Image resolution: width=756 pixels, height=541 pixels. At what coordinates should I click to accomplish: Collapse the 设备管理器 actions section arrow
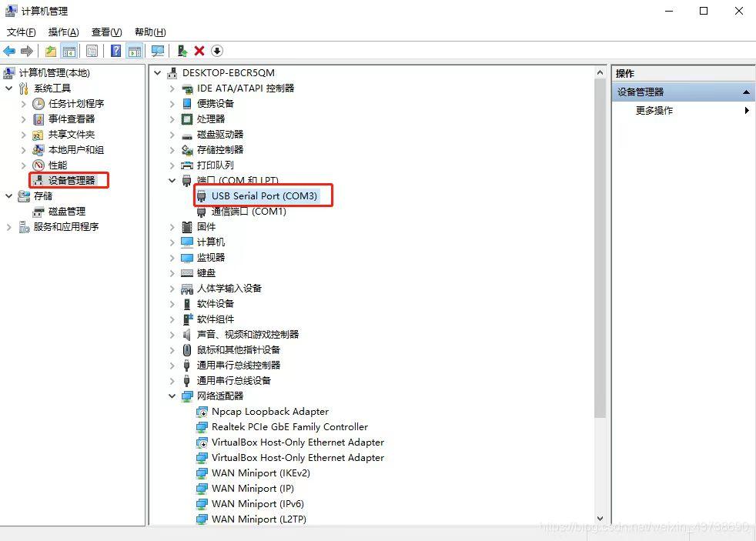[x=745, y=92]
